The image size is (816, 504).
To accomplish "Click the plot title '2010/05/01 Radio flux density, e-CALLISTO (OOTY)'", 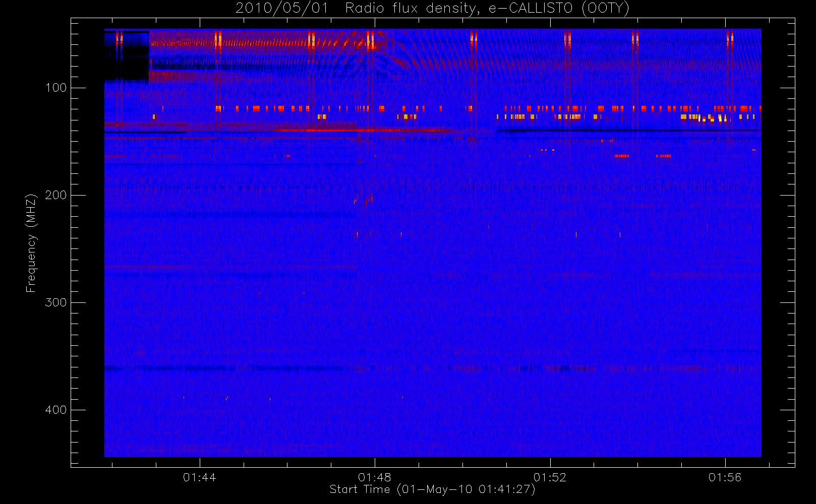I will 432,9.
